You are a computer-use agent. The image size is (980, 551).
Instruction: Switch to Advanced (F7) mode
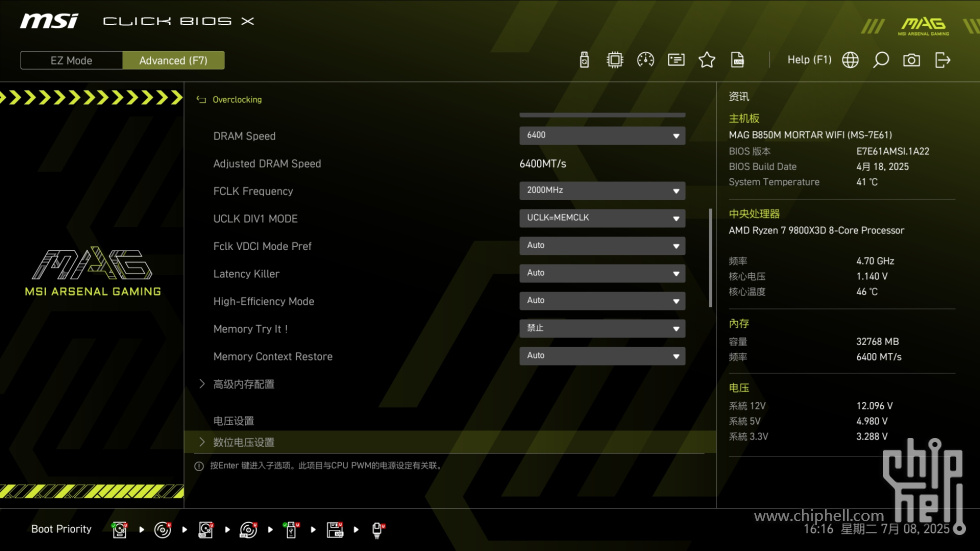173,61
